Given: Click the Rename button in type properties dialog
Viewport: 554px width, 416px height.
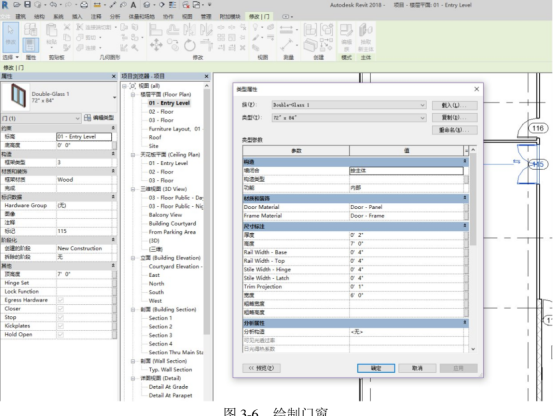Looking at the screenshot, I should [x=454, y=130].
